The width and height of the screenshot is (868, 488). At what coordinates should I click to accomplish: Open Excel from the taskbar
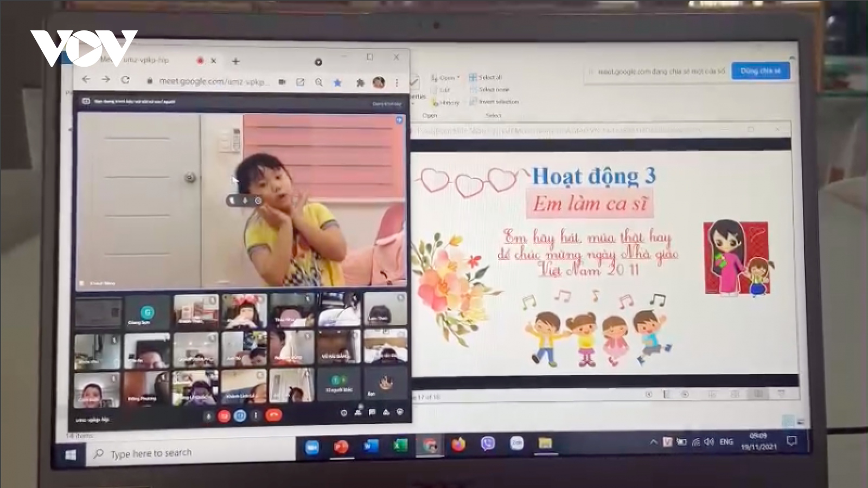pyautogui.click(x=400, y=446)
